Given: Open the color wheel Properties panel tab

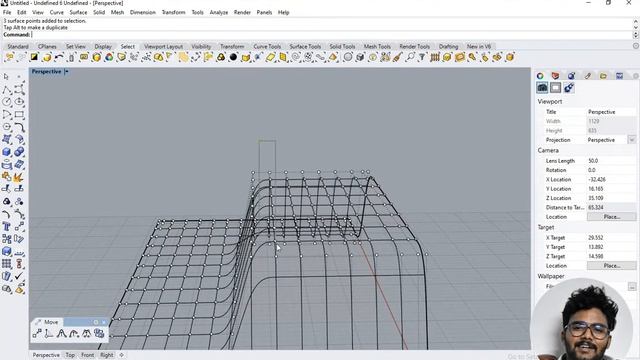Looking at the screenshot, I should pos(540,76).
